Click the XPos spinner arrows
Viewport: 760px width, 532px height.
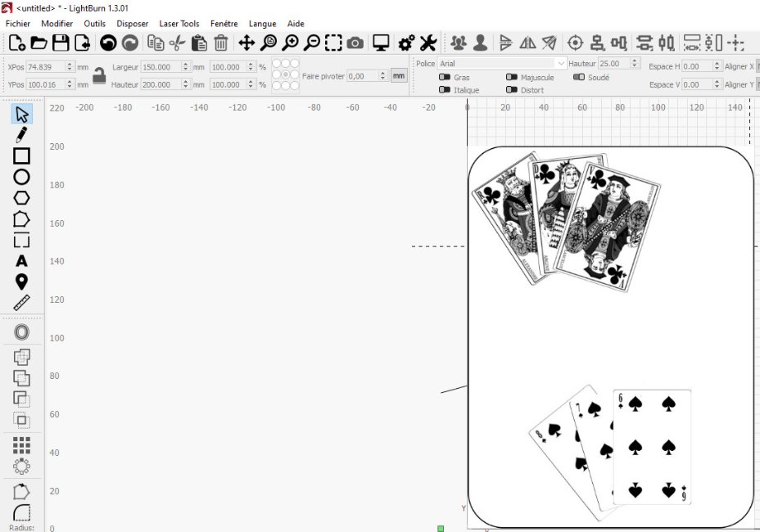point(70,67)
